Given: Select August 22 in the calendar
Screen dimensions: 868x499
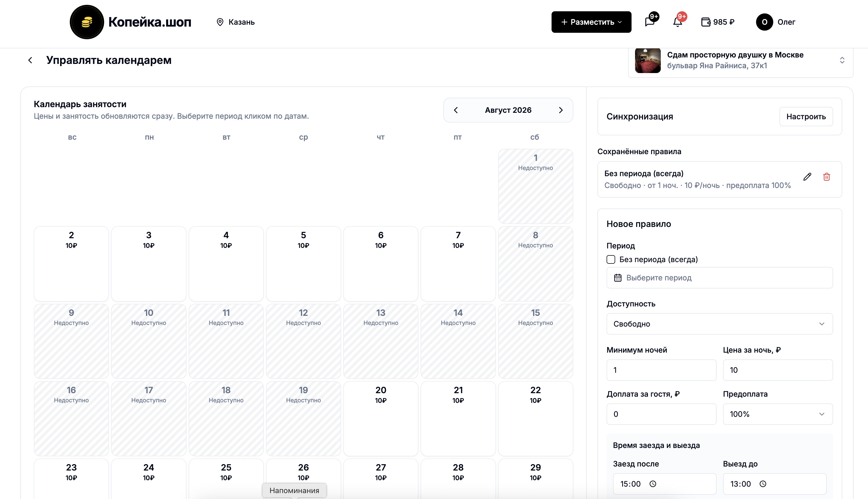Looking at the screenshot, I should [x=535, y=419].
